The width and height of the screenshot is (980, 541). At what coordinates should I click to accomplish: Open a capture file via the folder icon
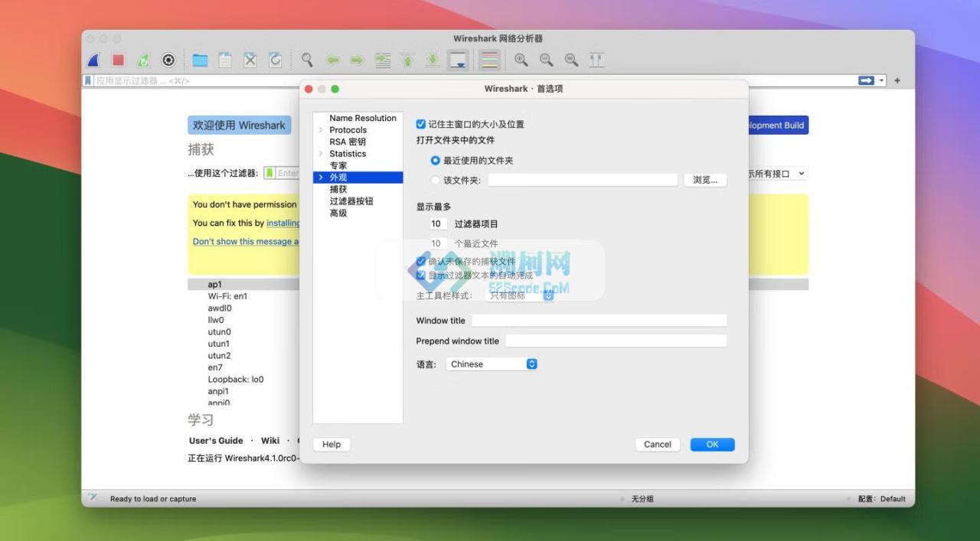tap(200, 60)
